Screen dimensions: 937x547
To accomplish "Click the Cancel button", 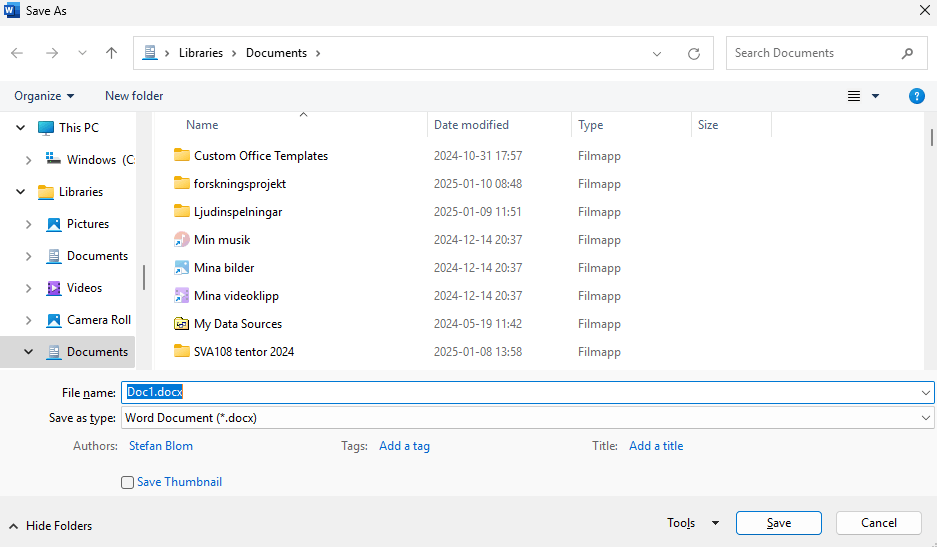I will (878, 523).
